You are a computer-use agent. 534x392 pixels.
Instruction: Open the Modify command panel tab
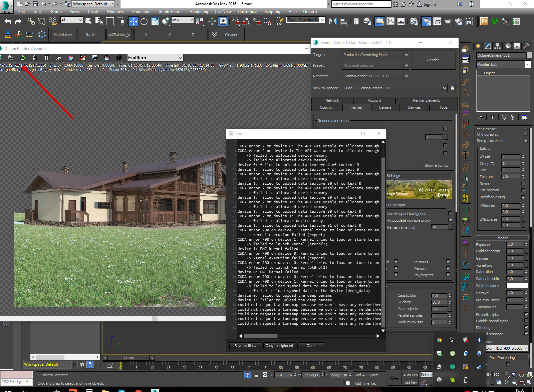click(x=488, y=46)
